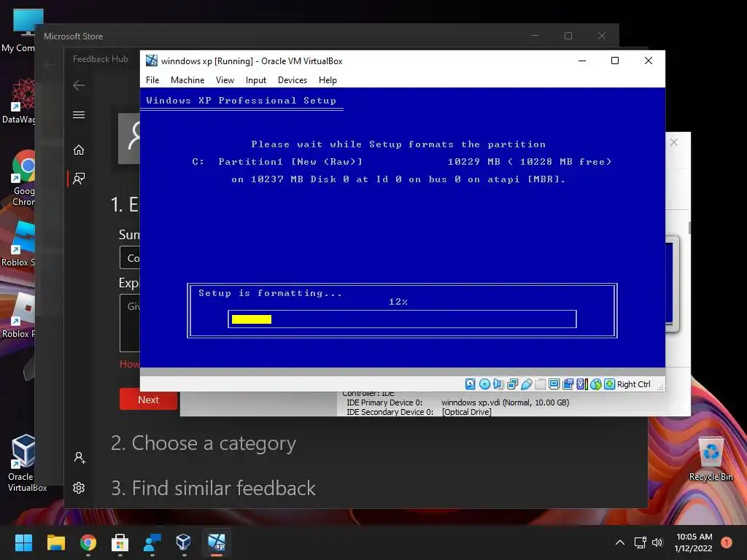Click the [Optical Drive] entry in VirtualBox Manager

tap(466, 412)
